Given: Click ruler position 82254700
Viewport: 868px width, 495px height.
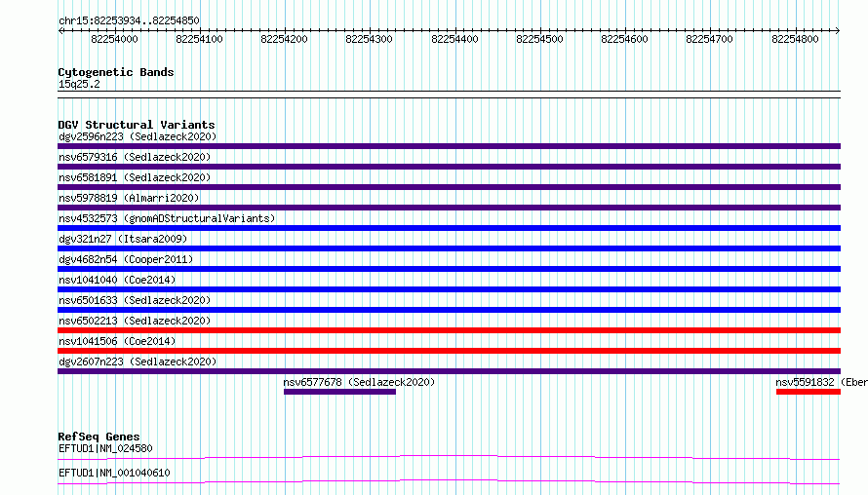Looking at the screenshot, I should (x=709, y=39).
